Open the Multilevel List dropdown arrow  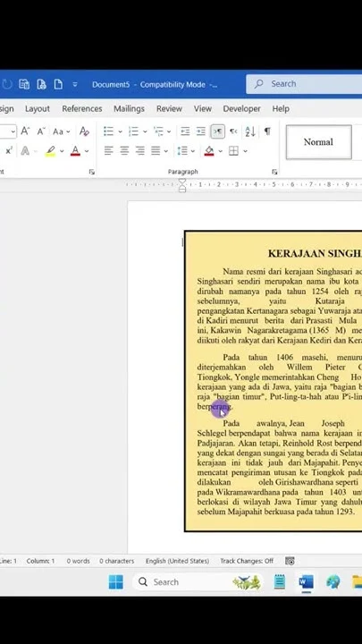169,131
